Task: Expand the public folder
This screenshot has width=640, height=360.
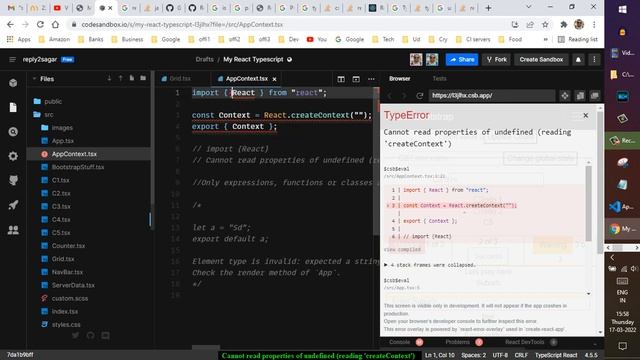Action: [x=53, y=101]
